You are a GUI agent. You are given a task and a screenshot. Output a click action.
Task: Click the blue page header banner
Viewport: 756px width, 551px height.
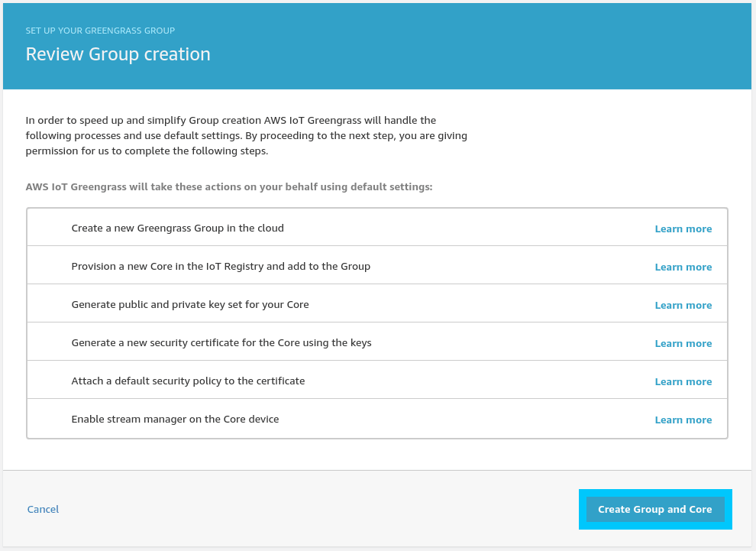(x=378, y=46)
